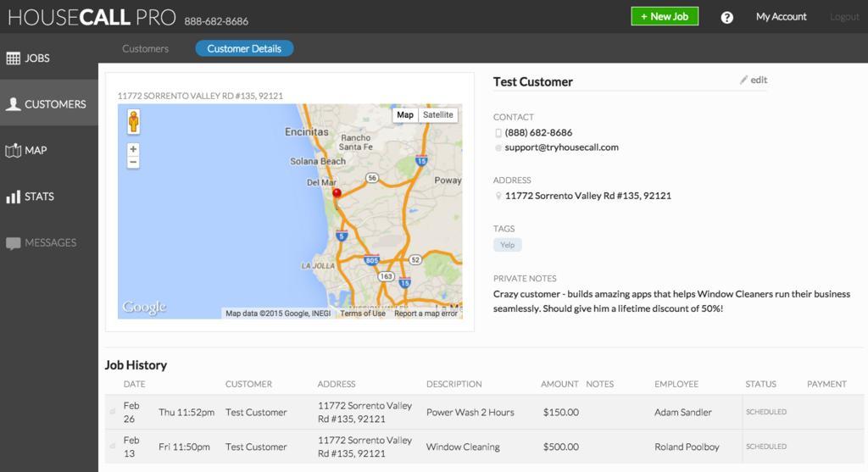Click the Employee column header
The width and height of the screenshot is (868, 472).
[x=676, y=384]
